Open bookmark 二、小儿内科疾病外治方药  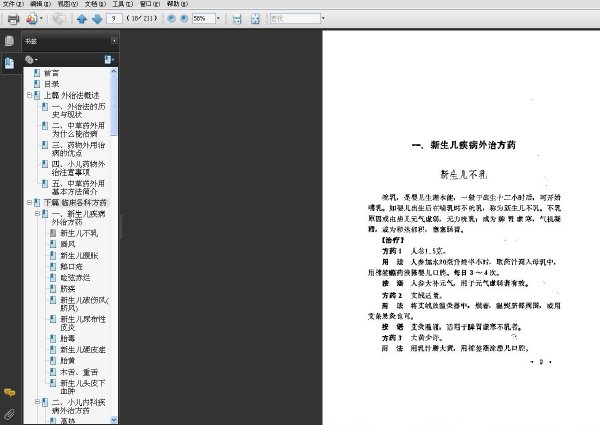tap(78, 406)
